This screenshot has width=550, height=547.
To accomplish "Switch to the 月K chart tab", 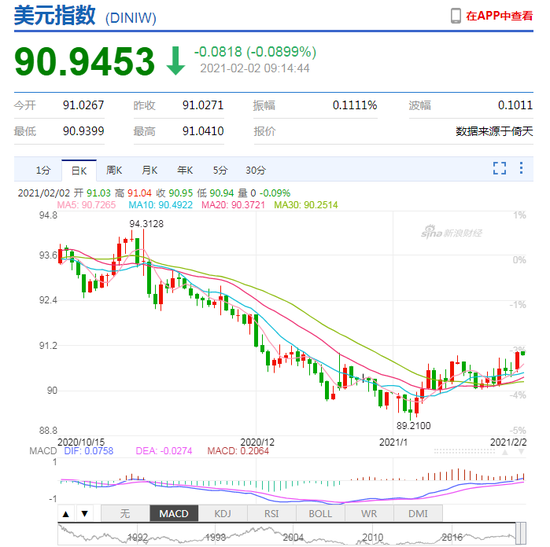I will (x=149, y=171).
